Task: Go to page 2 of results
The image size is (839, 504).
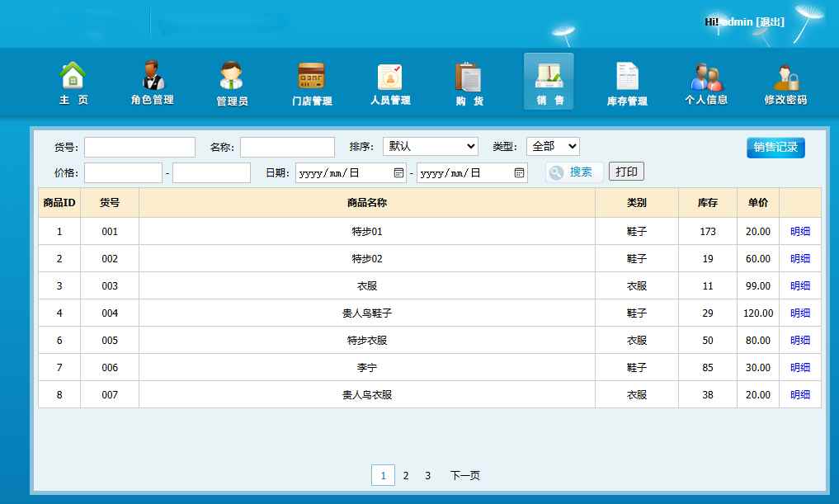Action: 406,476
